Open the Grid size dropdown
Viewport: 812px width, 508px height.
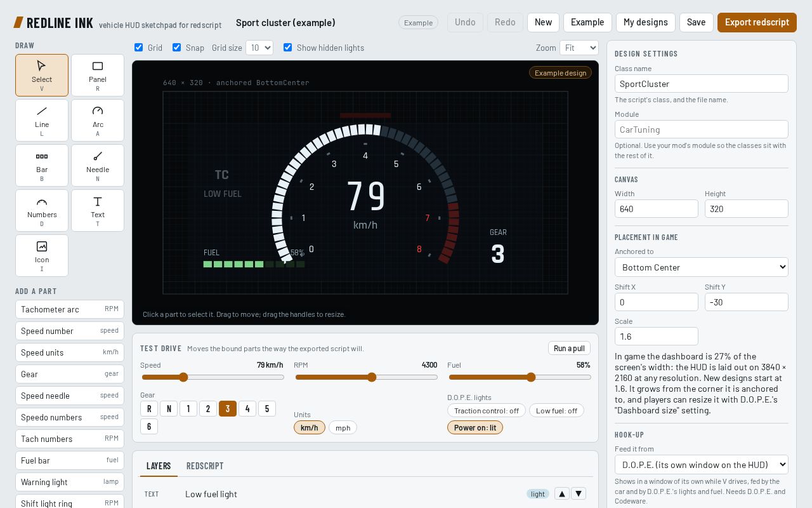pos(259,48)
